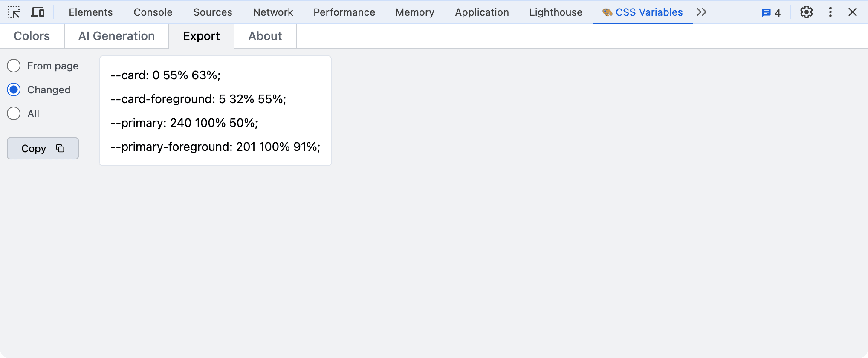Select the Changed radio button

click(x=14, y=90)
